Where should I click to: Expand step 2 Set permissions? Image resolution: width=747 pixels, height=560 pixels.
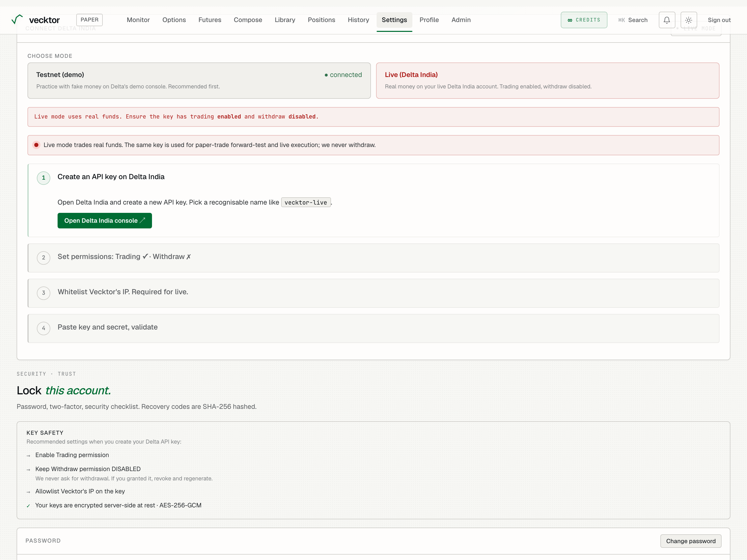[x=374, y=258]
